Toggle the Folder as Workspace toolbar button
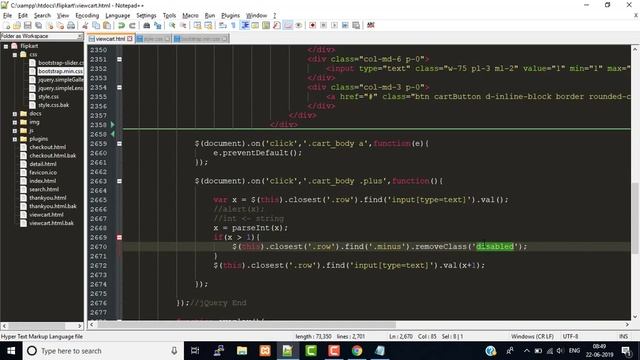The height and width of the screenshot is (360, 640). 288,25
